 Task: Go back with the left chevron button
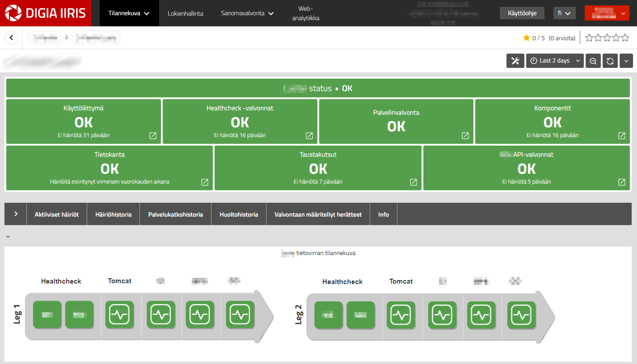coord(11,38)
